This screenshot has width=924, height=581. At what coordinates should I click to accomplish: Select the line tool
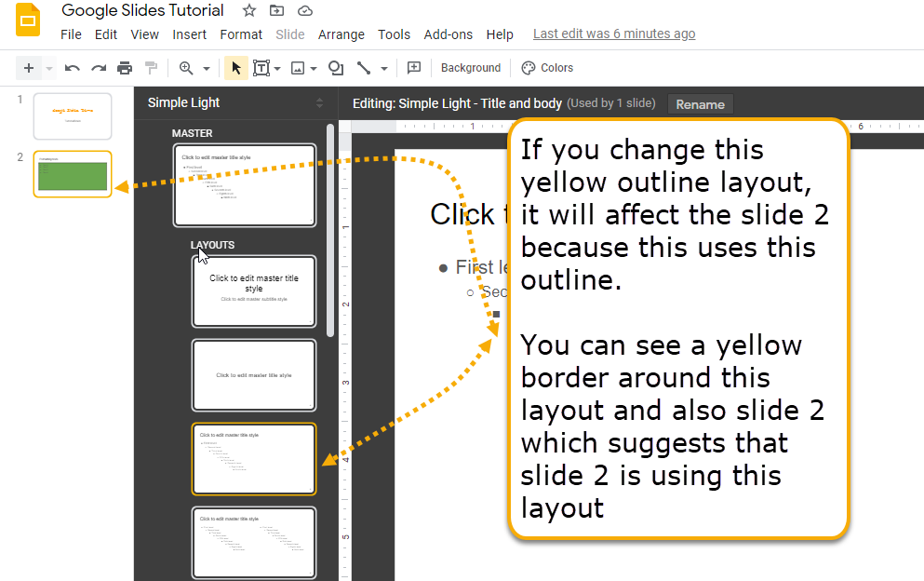pyautogui.click(x=364, y=68)
